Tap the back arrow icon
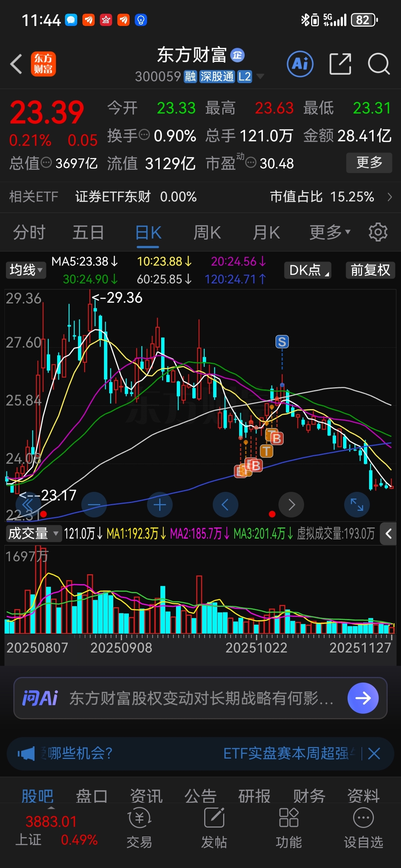Image resolution: width=401 pixels, height=868 pixels. (x=16, y=64)
